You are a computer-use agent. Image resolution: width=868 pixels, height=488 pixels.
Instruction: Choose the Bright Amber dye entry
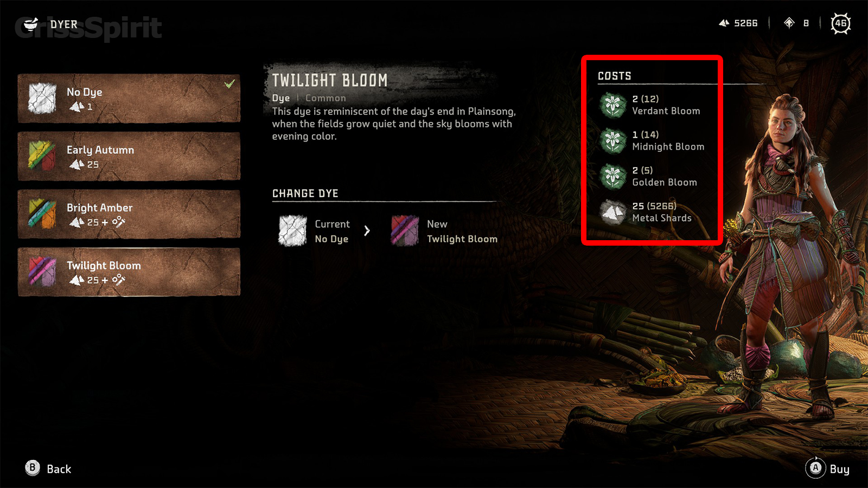tap(129, 214)
